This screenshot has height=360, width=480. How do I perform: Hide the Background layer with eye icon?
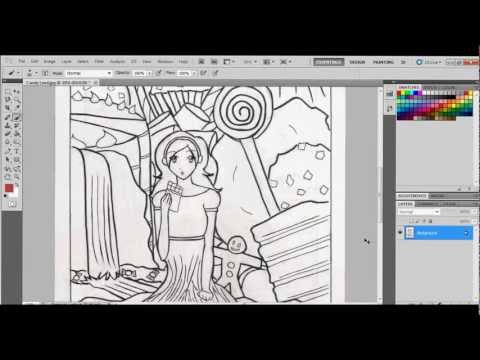click(x=400, y=232)
